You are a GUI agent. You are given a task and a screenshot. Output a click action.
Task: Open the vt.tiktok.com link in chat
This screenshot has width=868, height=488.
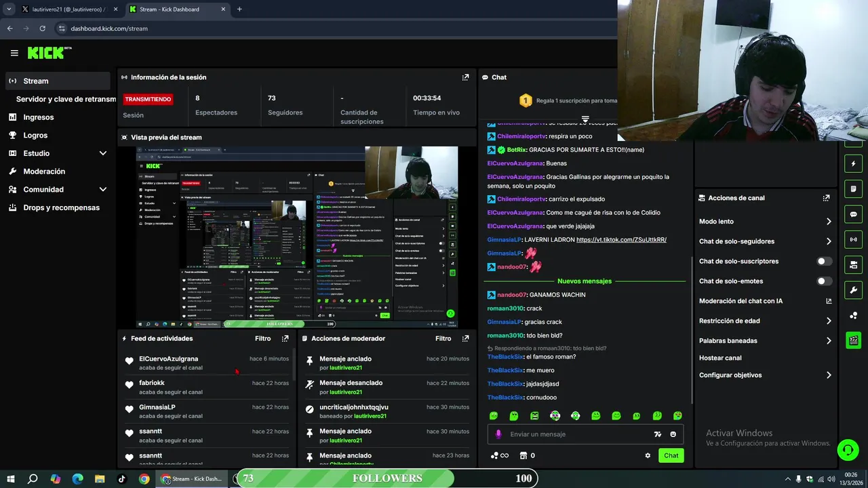point(621,240)
